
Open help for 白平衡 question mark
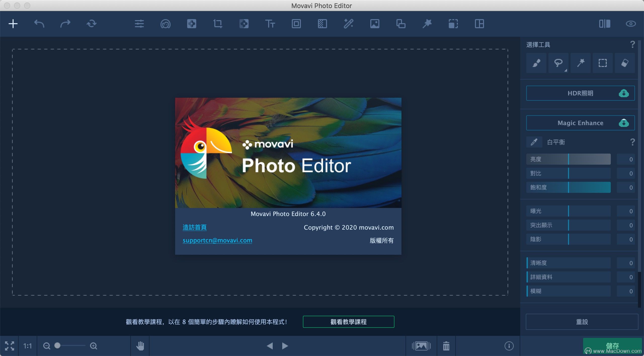(632, 142)
